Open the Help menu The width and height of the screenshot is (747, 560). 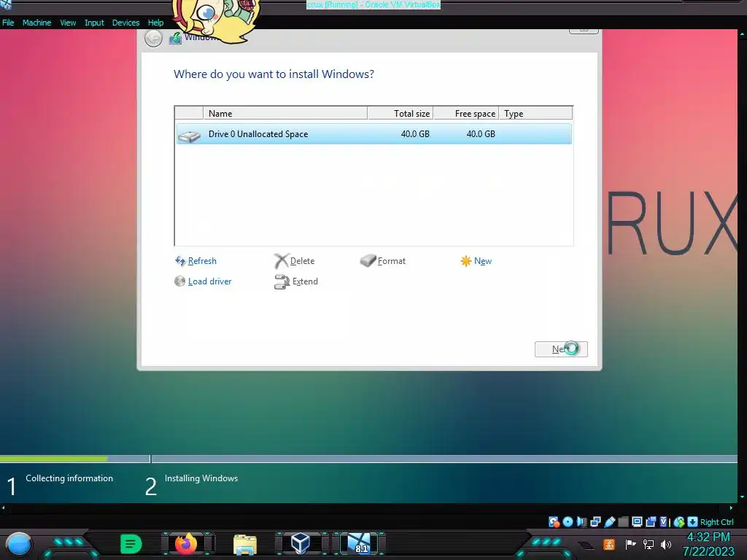[155, 23]
